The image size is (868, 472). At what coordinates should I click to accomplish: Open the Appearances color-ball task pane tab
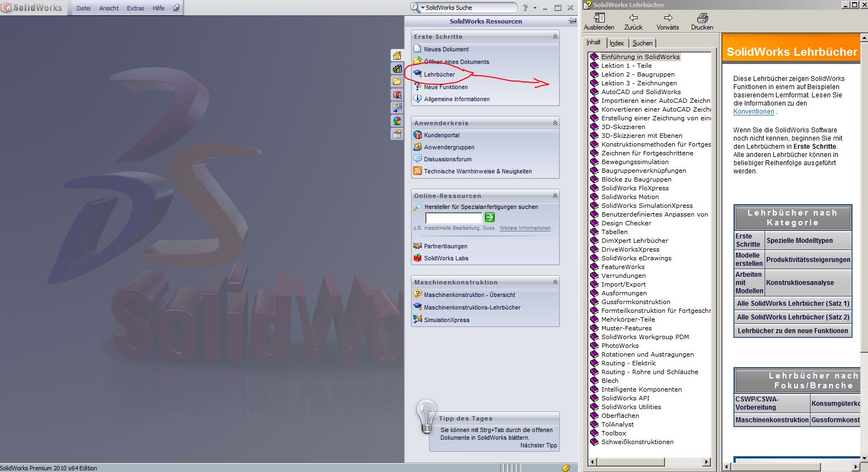[x=397, y=121]
